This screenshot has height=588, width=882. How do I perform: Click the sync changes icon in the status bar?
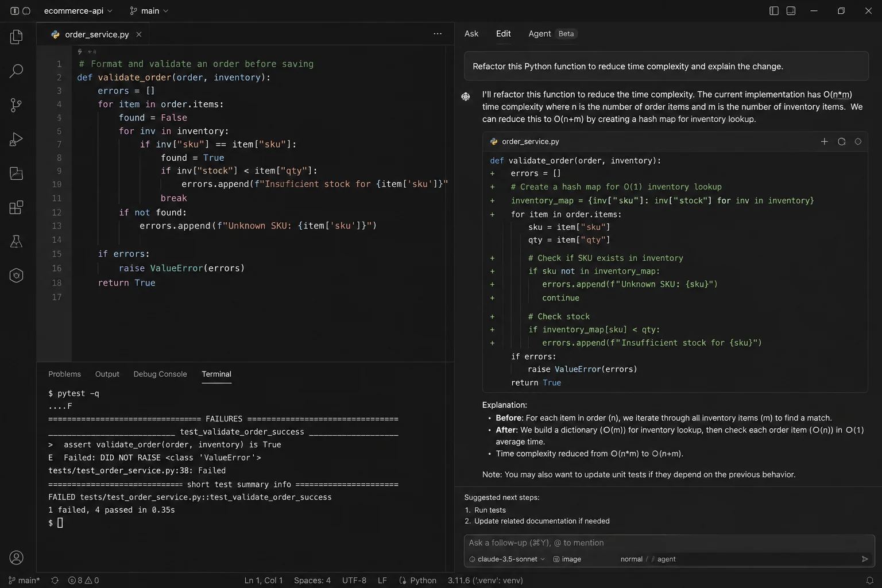point(55,581)
